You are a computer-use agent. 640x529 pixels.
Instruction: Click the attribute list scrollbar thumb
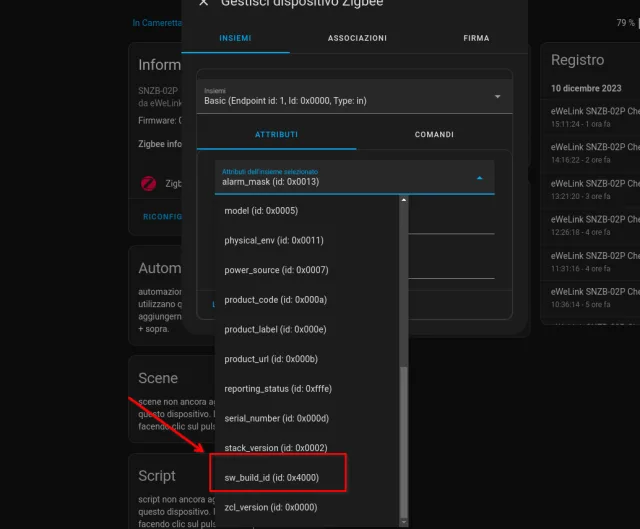pos(404,442)
